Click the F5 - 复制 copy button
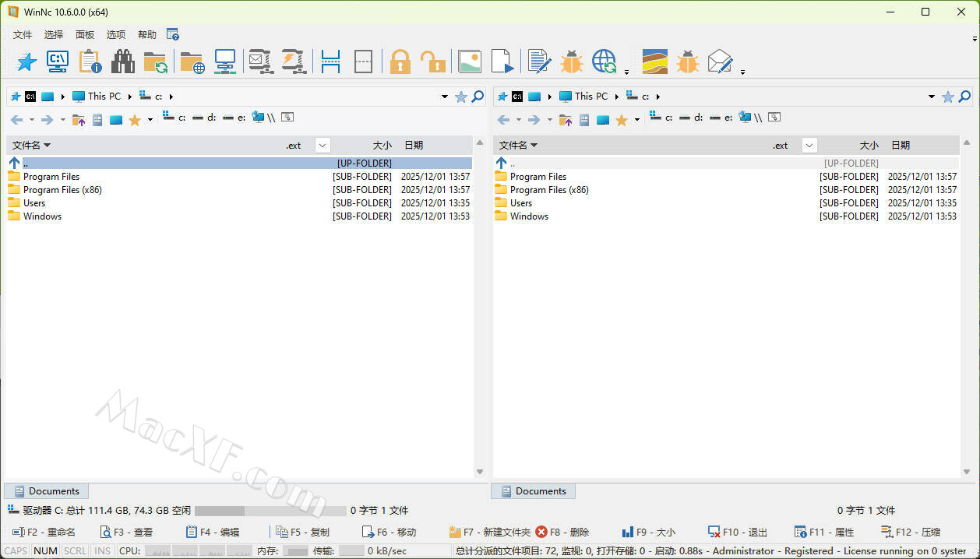The image size is (980, 559). pyautogui.click(x=303, y=533)
